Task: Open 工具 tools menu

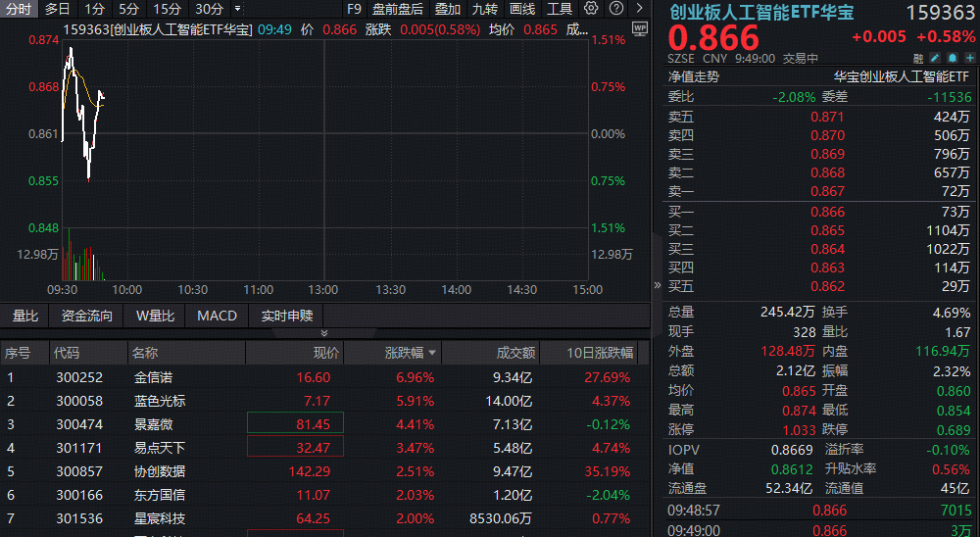Action: [560, 9]
